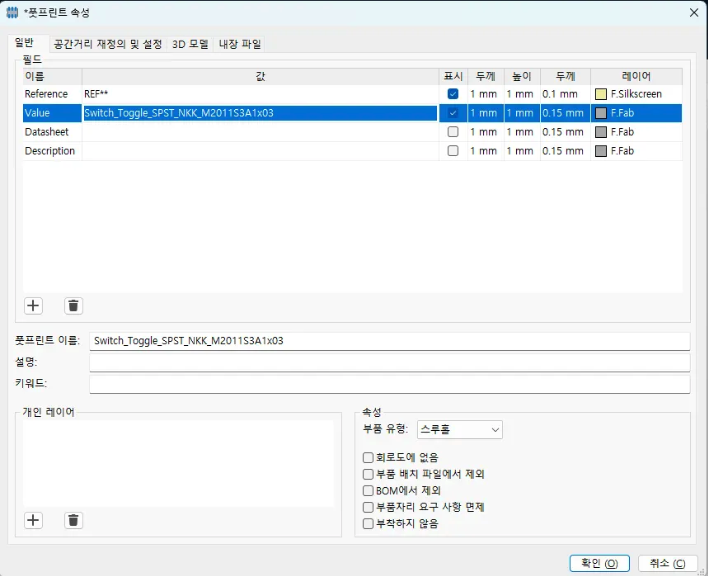708x576 pixels.
Task: Click Reference row height cell 1 mm
Action: (x=522, y=94)
